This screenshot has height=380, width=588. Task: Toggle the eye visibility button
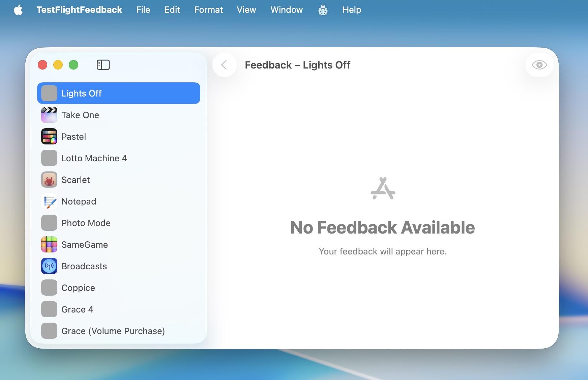tap(539, 65)
